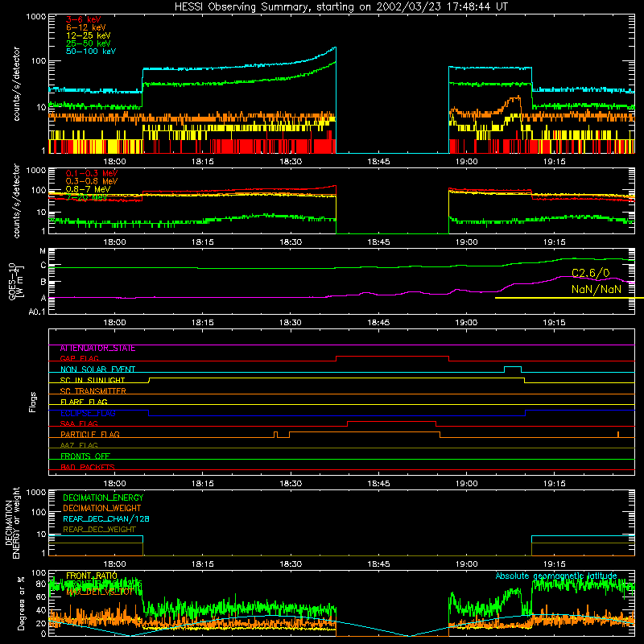Click the C2.6/0 flare class annotation

[x=591, y=273]
